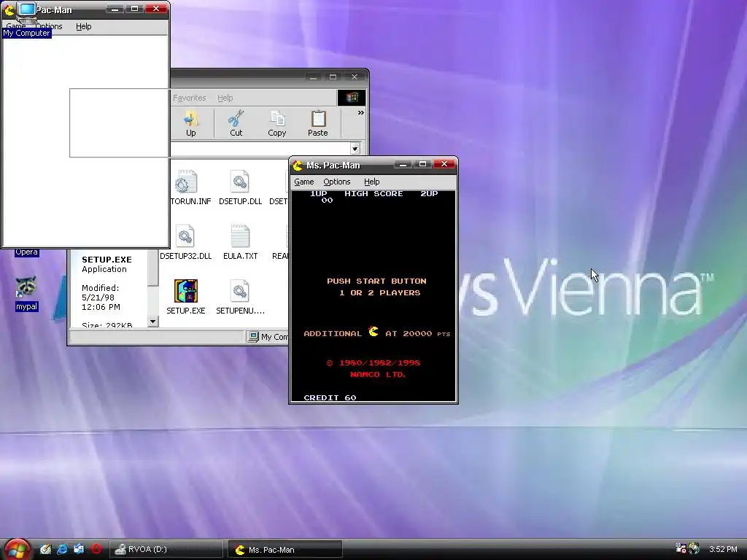Switch to the Ms. Pac-Man taskbar button
Viewport: 747px width, 560px height.
(x=285, y=549)
